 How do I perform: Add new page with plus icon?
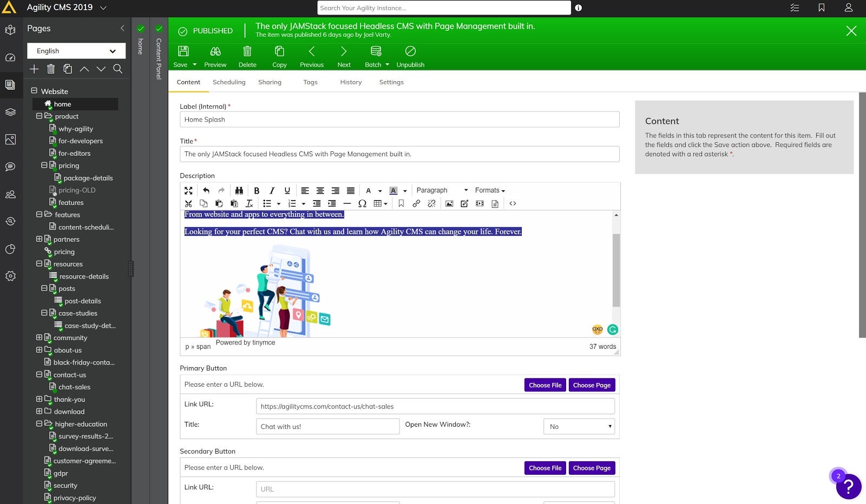click(x=34, y=69)
